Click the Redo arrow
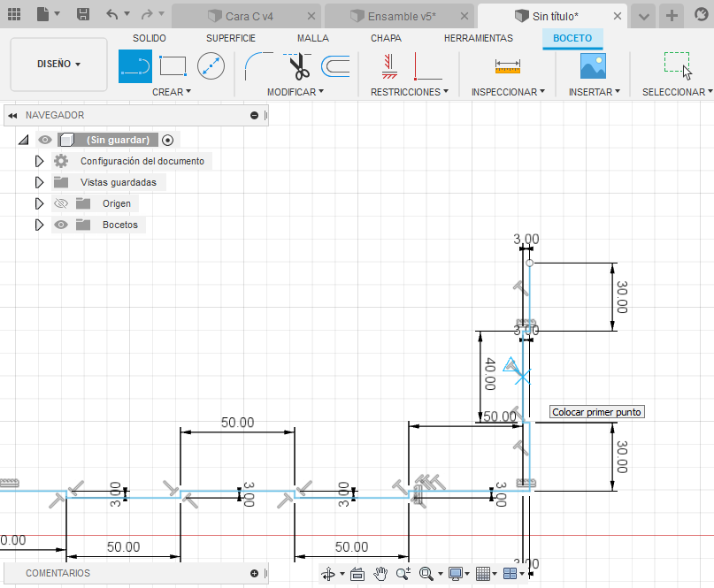Screen dimensions: 714x588 [147, 14]
